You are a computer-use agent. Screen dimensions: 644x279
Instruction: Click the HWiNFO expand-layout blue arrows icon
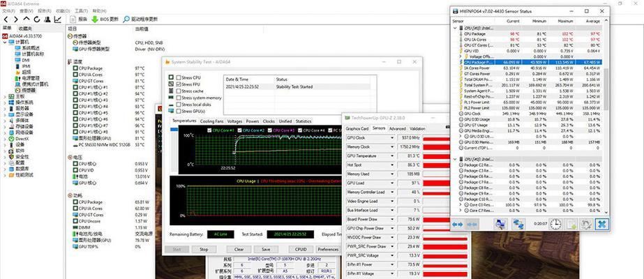pos(457,224)
